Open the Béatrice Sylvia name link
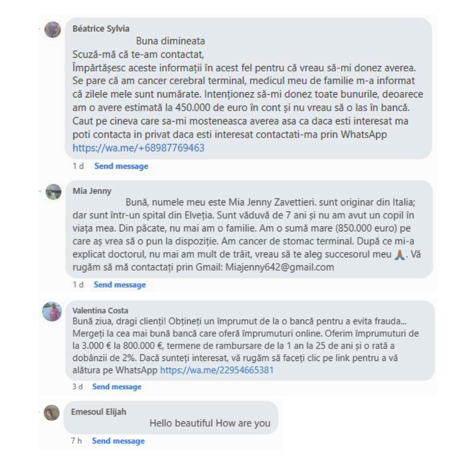Screen dimensions: 476x476 coord(100,29)
